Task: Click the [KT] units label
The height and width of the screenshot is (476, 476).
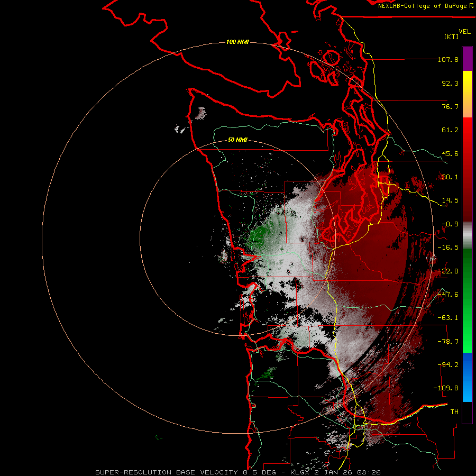Action: click(452, 36)
